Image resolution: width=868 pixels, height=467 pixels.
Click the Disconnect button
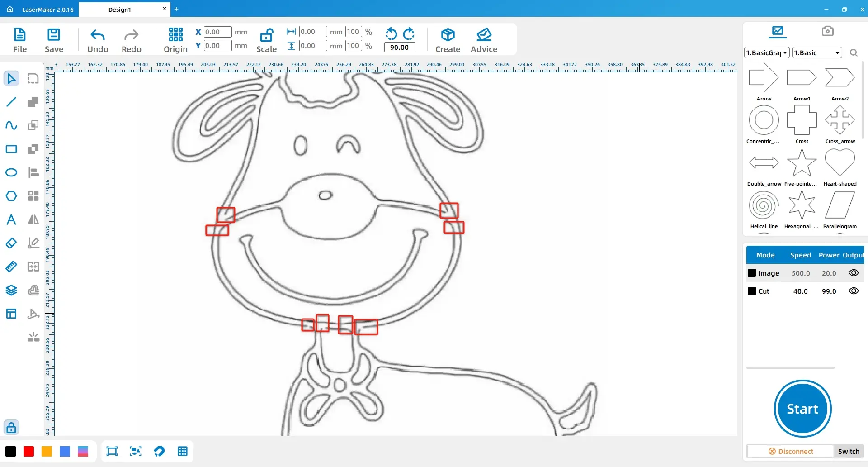(790, 451)
